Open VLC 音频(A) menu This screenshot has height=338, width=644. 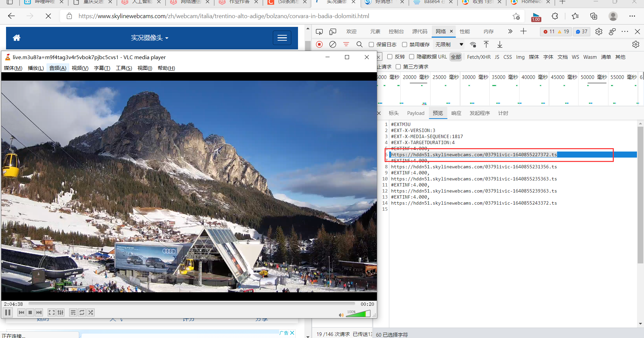coord(58,68)
